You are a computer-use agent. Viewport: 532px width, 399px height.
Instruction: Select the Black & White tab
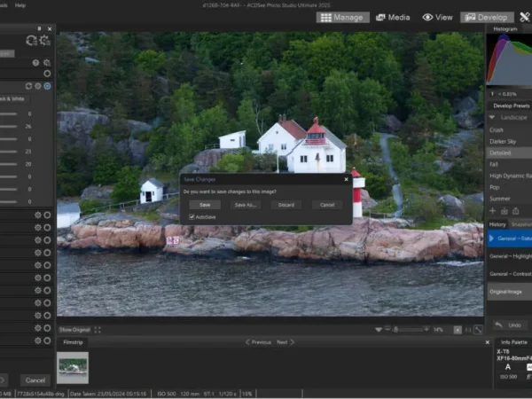click(13, 98)
